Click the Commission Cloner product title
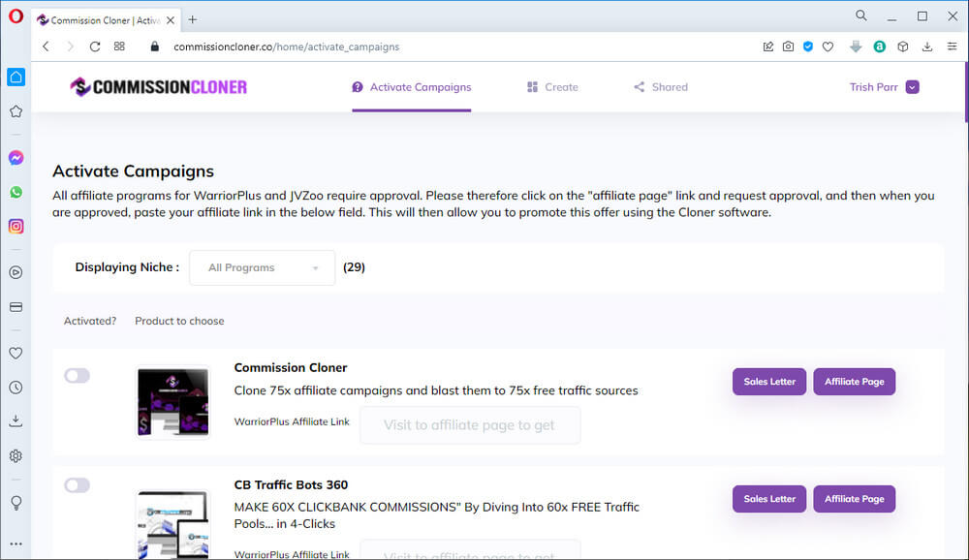 pos(291,368)
